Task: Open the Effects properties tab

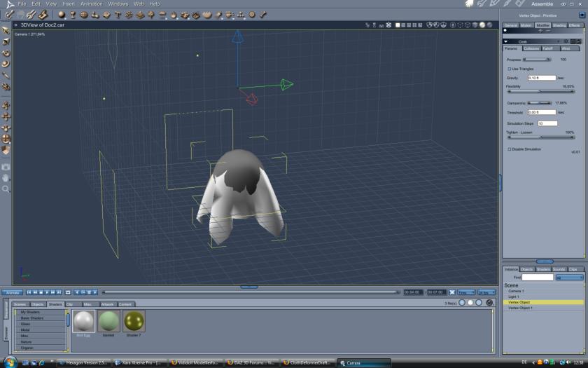Action: point(574,25)
